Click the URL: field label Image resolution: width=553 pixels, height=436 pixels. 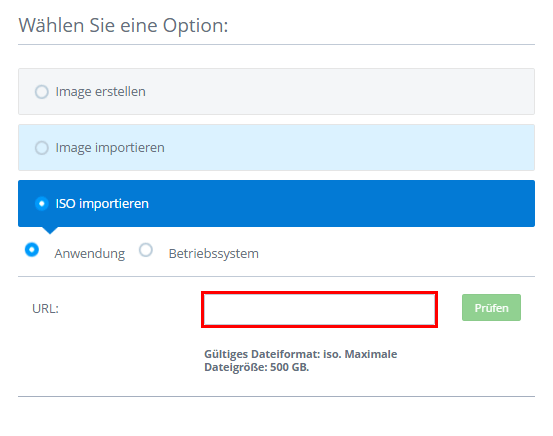(x=45, y=309)
